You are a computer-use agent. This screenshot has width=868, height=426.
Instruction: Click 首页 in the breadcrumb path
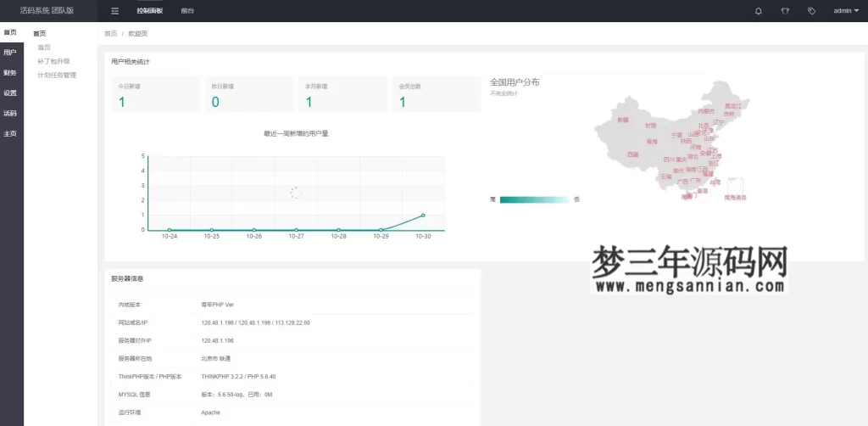[111, 34]
